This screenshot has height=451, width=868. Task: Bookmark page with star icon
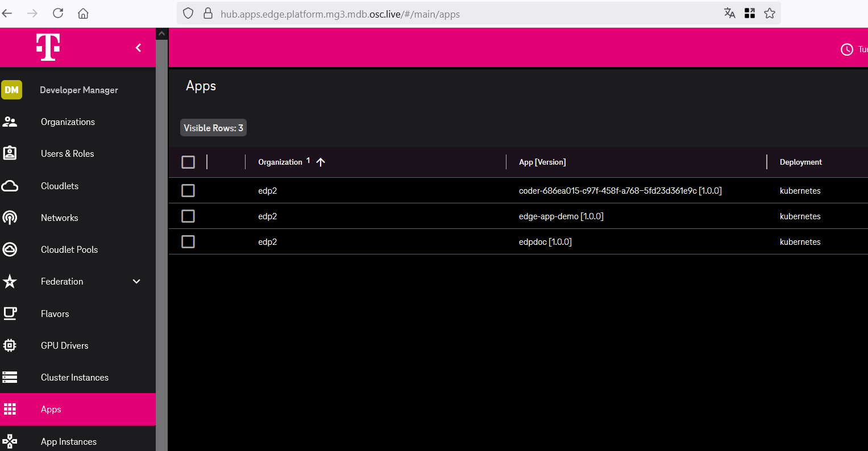click(769, 14)
